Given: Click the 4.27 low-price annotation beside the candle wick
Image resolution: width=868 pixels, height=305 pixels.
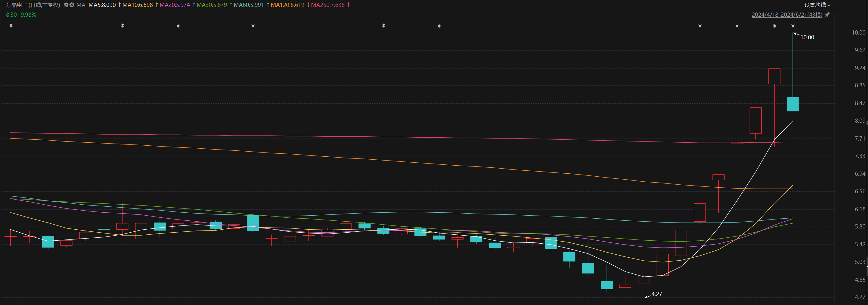Looking at the screenshot, I should (657, 294).
